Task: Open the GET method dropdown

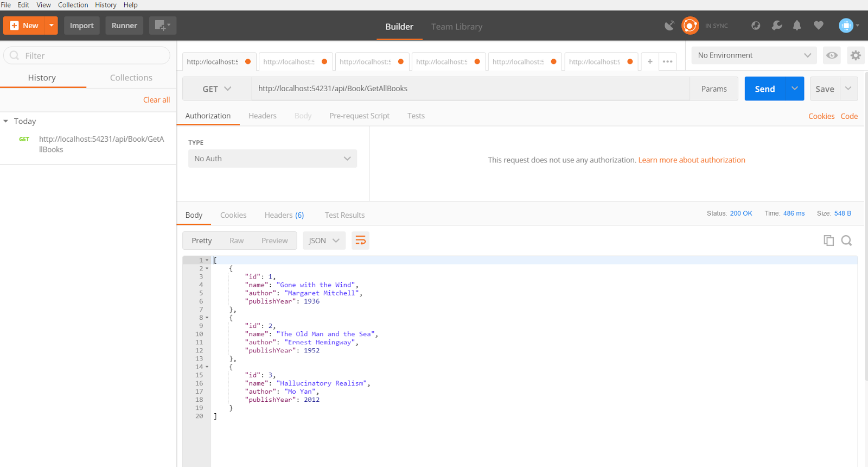Action: (217, 89)
